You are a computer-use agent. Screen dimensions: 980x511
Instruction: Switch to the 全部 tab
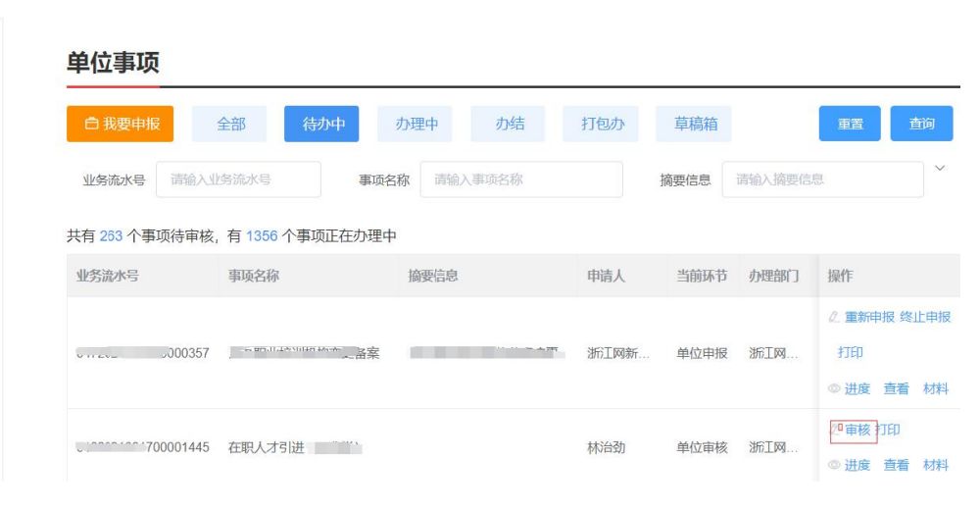click(x=231, y=124)
